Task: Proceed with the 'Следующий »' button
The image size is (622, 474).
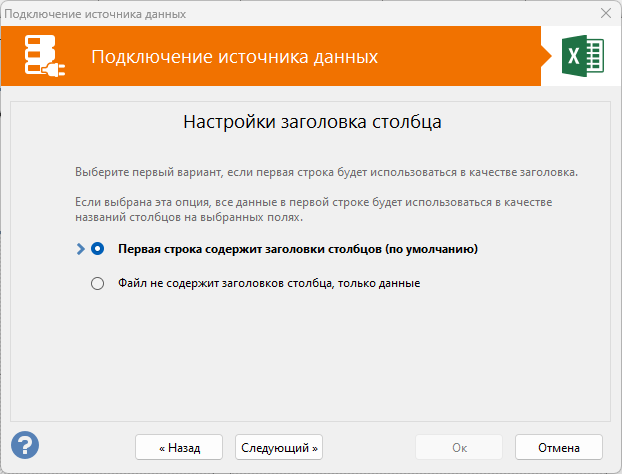Action: (x=280, y=447)
